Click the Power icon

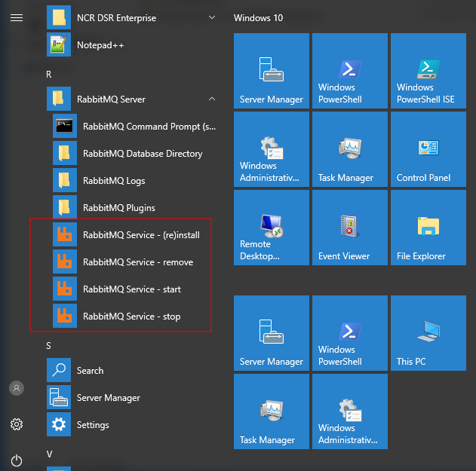point(17,460)
